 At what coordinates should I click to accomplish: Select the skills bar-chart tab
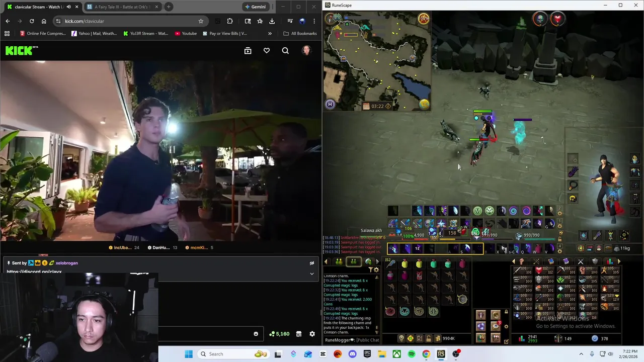point(609,261)
